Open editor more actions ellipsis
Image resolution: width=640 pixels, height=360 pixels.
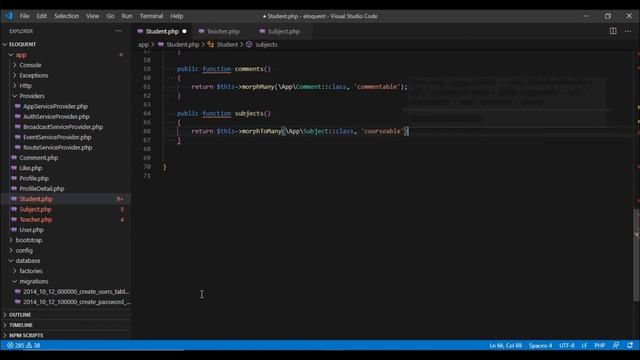point(628,31)
